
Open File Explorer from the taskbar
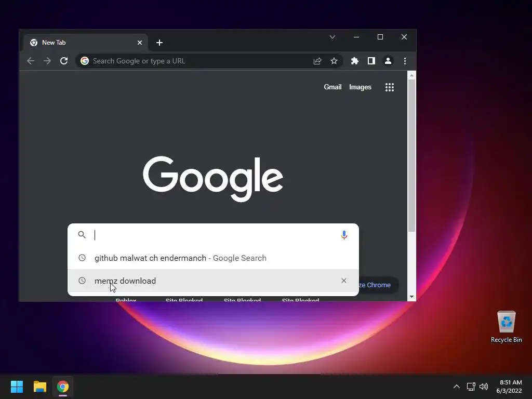(39, 387)
